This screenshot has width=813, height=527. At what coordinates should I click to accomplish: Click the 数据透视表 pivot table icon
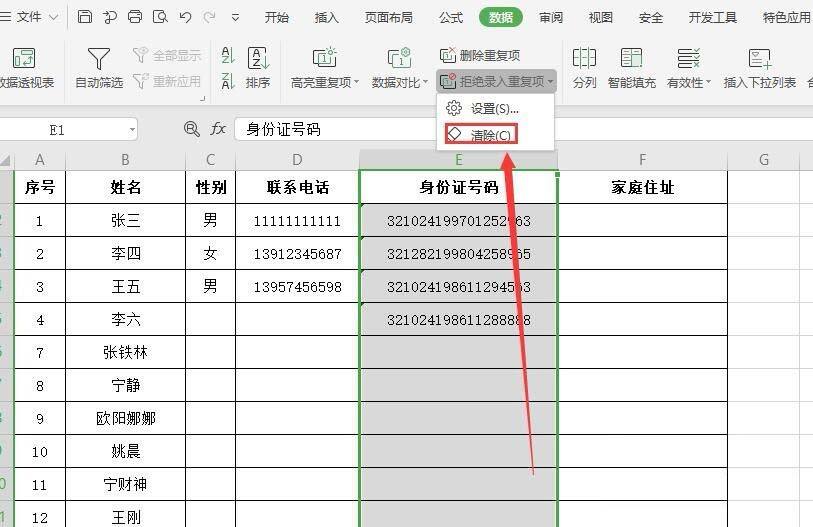pos(24,58)
